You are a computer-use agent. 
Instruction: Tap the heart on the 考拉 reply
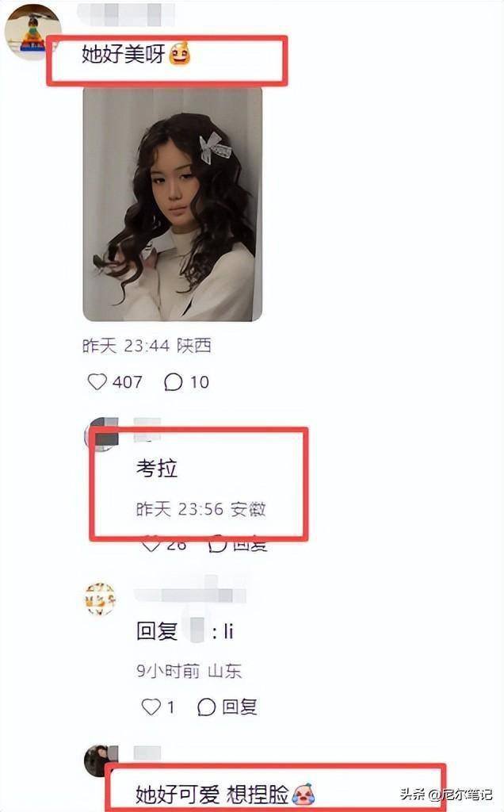pyautogui.click(x=151, y=544)
